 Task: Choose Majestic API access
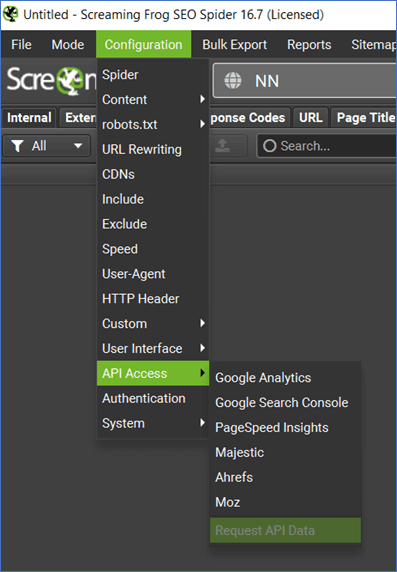point(285,452)
